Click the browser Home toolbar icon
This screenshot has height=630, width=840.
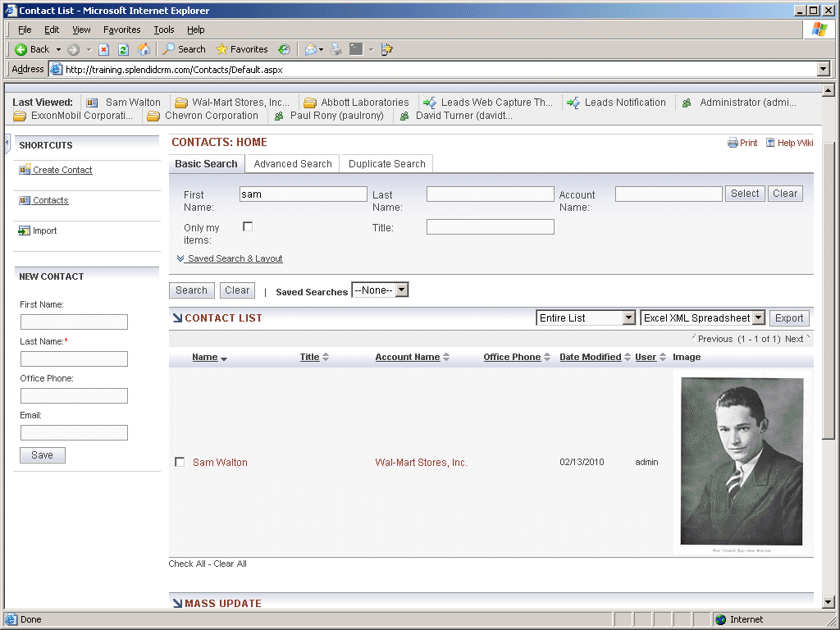click(x=144, y=49)
